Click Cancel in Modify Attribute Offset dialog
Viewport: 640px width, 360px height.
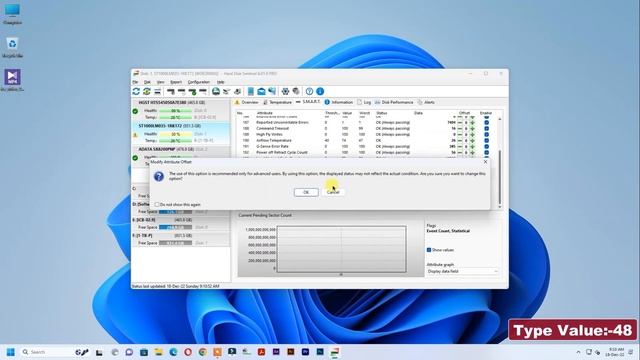pyautogui.click(x=333, y=192)
